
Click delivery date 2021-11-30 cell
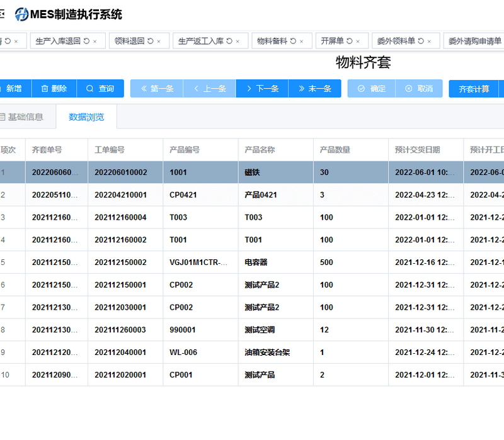click(425, 330)
